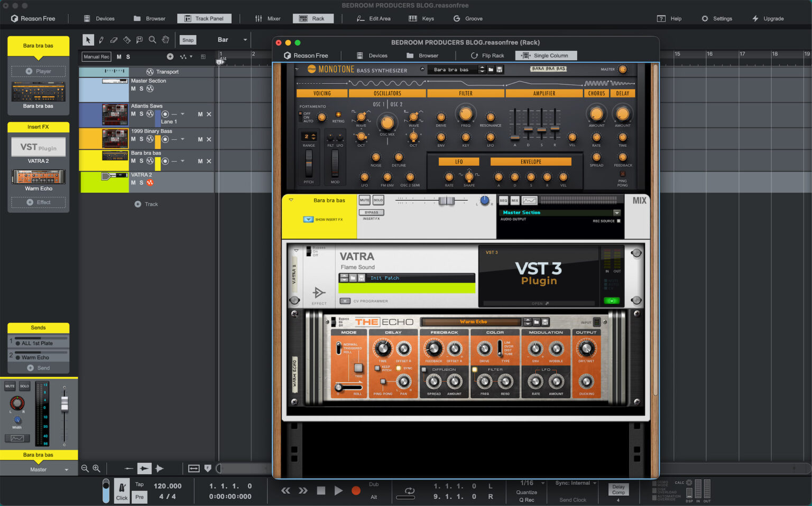
Task: Collapse the VATRA VST device
Action: click(296, 250)
